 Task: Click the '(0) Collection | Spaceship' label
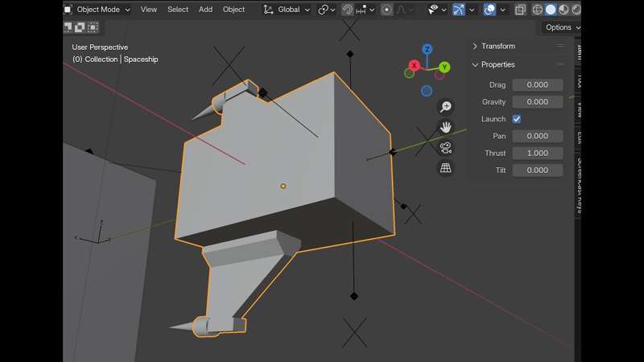pos(115,59)
